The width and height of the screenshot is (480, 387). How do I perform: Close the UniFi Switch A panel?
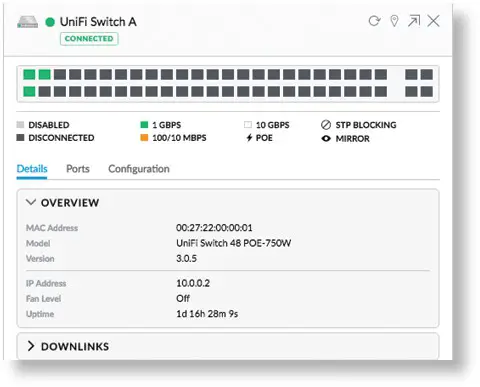[x=433, y=21]
